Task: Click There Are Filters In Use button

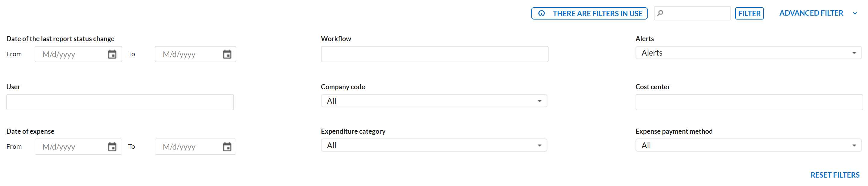Action: point(589,14)
